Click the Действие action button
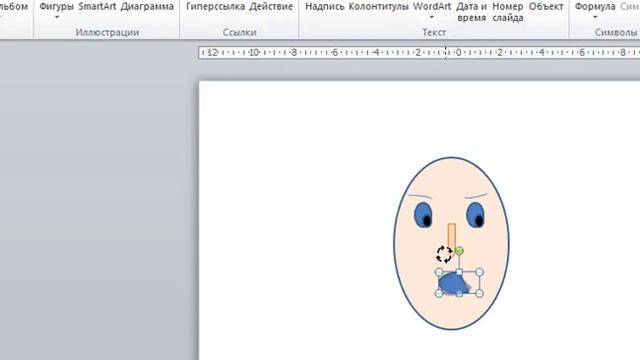Viewport: 640px width, 360px height. [x=271, y=7]
